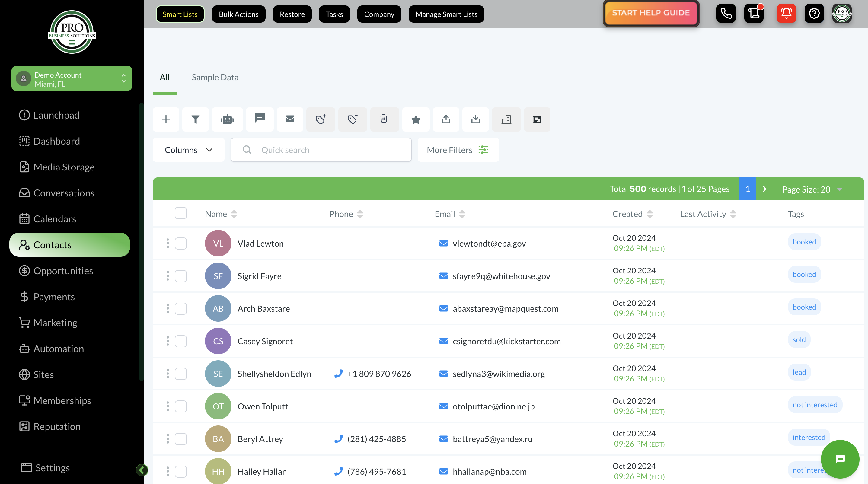Open the Columns dropdown
Image resolution: width=868 pixels, height=484 pixels.
coord(188,150)
